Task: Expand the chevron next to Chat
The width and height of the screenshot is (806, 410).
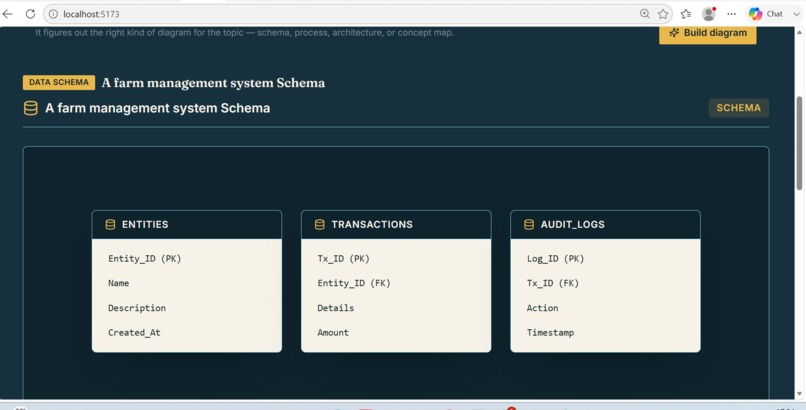Action: pos(796,14)
